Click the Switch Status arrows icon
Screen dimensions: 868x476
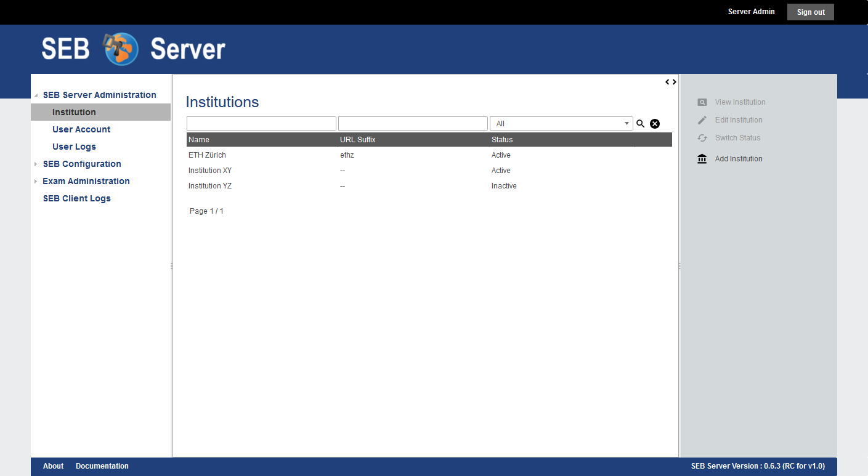coord(702,138)
